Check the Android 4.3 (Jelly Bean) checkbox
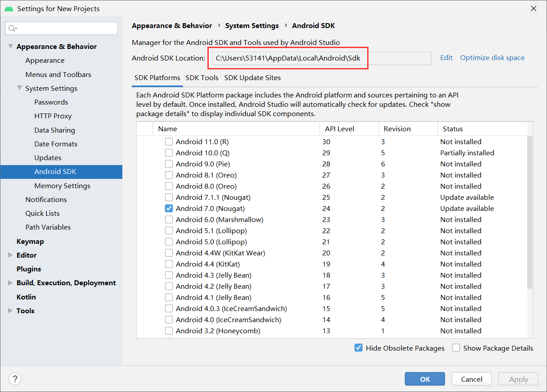The image size is (547, 392). (169, 275)
